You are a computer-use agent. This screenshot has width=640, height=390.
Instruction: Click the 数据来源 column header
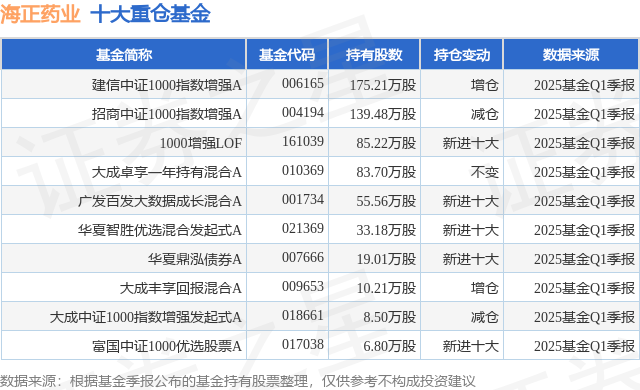[571, 54]
